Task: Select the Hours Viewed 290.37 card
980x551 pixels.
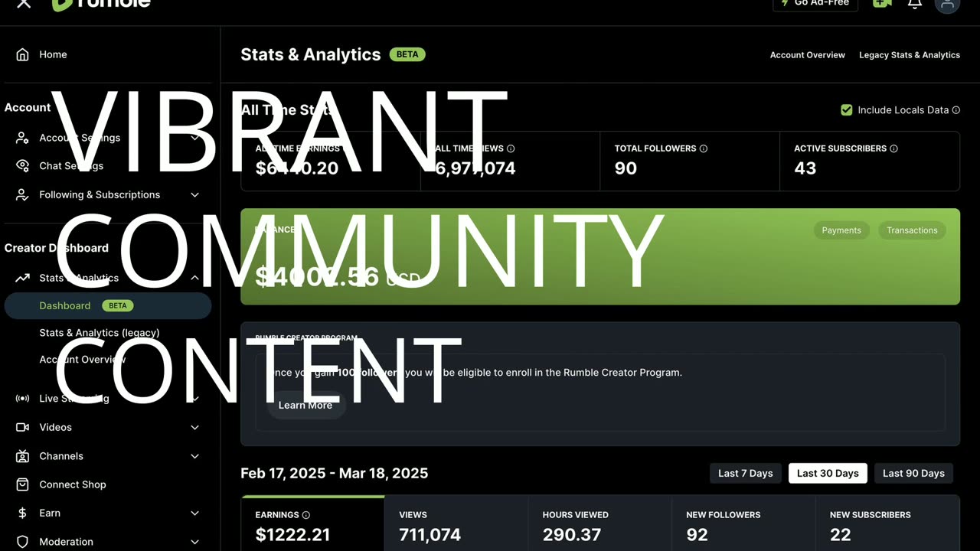Action: tap(599, 524)
